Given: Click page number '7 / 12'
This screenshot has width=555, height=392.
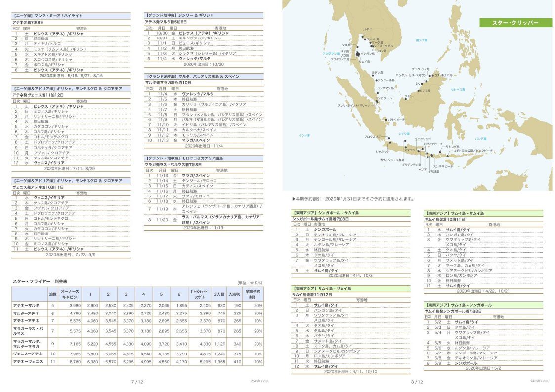Looking at the screenshot, I should [x=137, y=382].
